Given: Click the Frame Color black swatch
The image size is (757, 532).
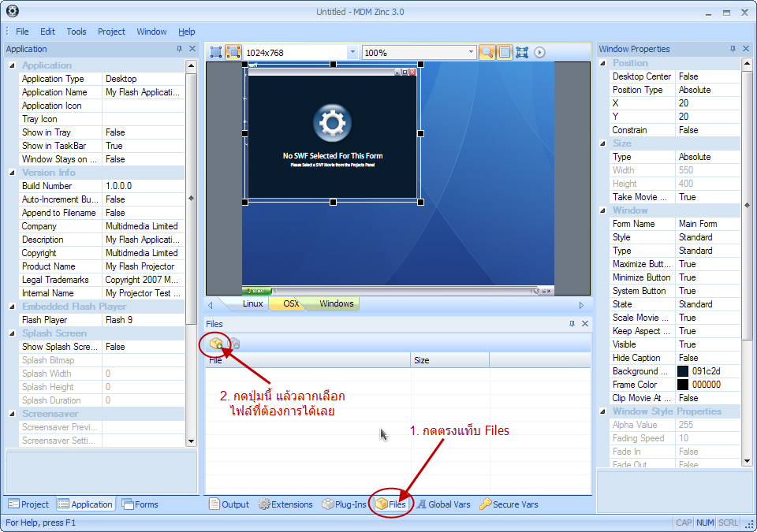Looking at the screenshot, I should [683, 385].
